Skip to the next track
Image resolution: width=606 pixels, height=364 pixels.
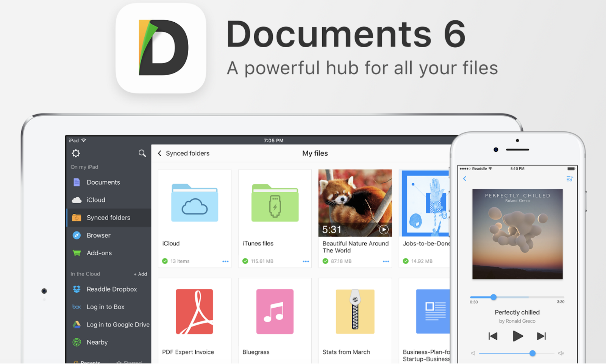tap(542, 336)
